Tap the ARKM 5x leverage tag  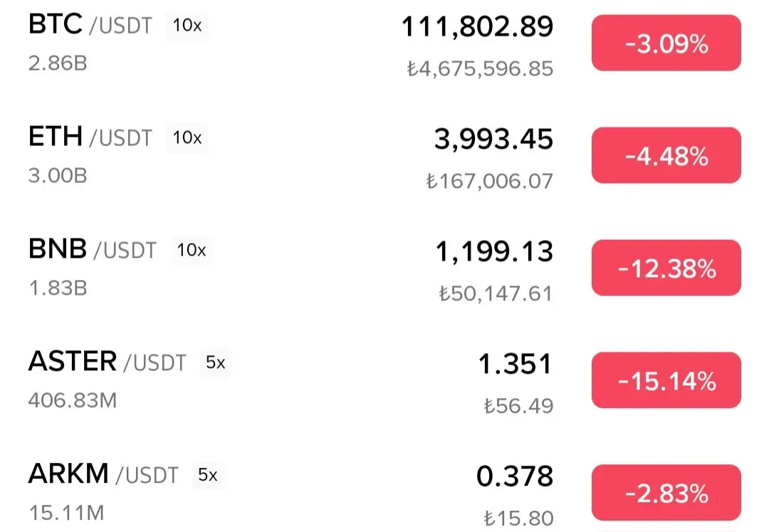click(208, 475)
